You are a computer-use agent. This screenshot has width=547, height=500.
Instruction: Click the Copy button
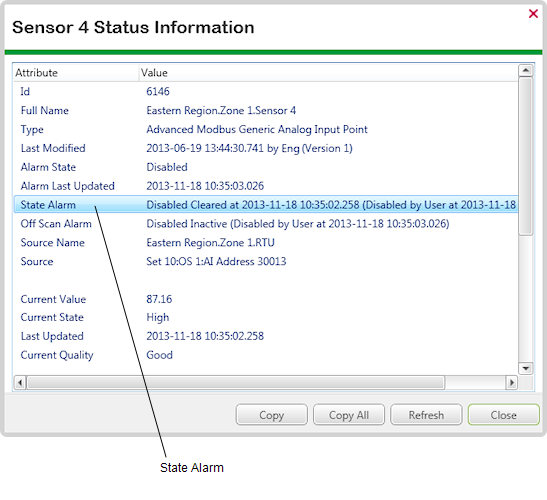[x=271, y=415]
